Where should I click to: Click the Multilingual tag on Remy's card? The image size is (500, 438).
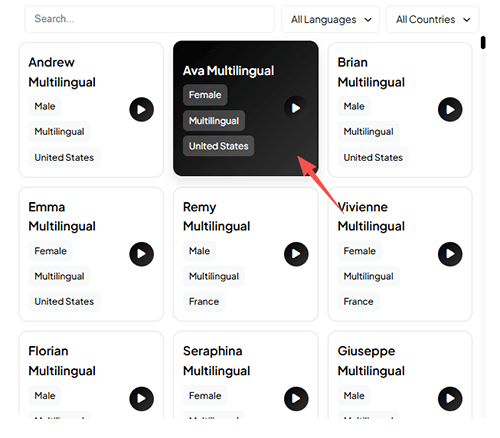tap(214, 276)
